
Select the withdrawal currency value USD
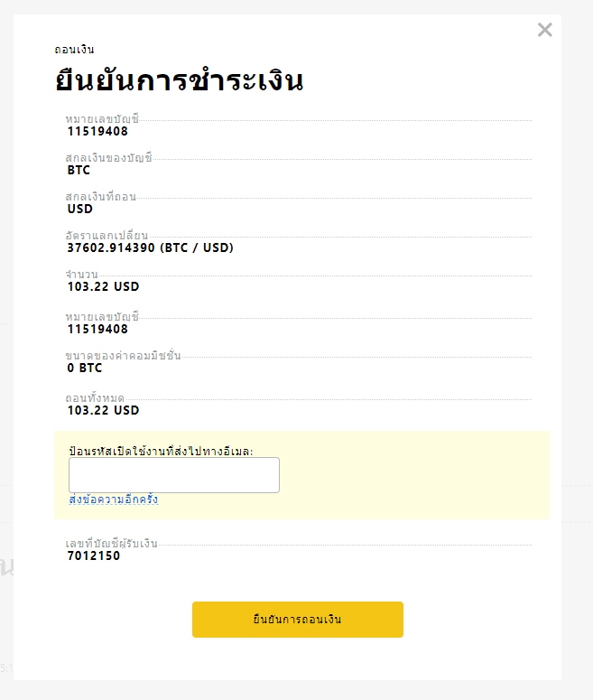pos(79,209)
